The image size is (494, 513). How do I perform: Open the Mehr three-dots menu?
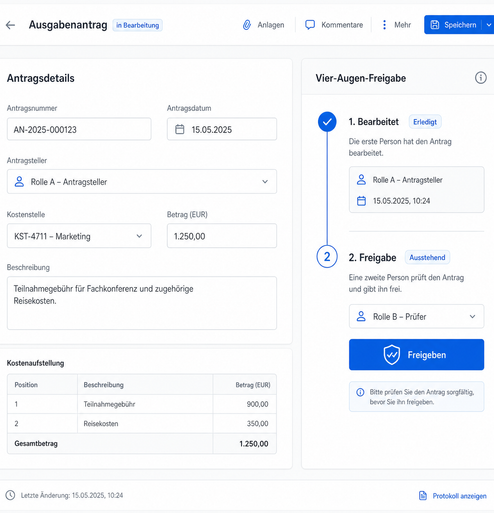coord(384,25)
